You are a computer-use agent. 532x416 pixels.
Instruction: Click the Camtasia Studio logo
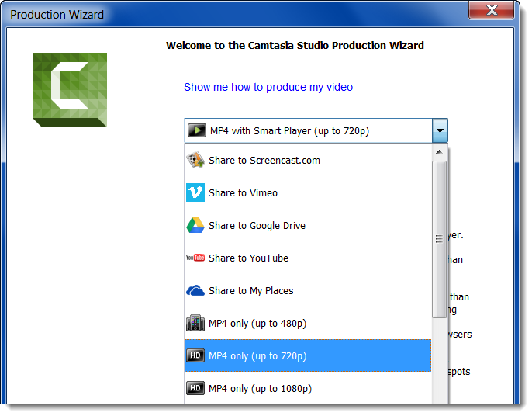coord(70,90)
